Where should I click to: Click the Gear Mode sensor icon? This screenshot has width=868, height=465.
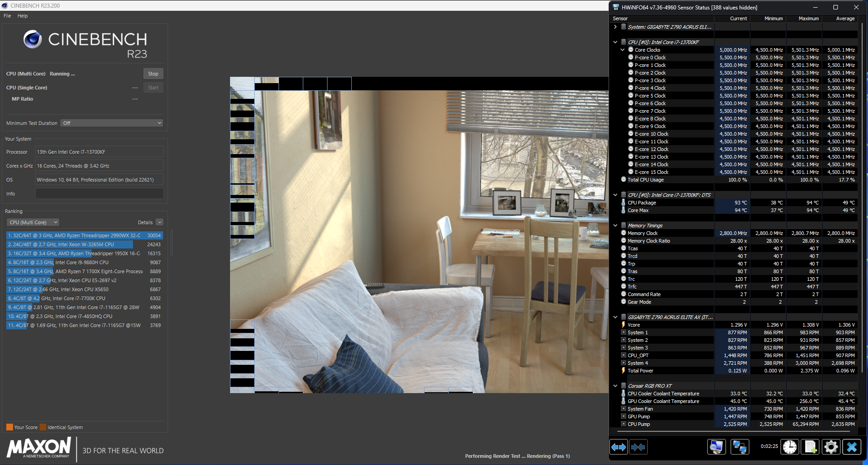[x=624, y=302]
